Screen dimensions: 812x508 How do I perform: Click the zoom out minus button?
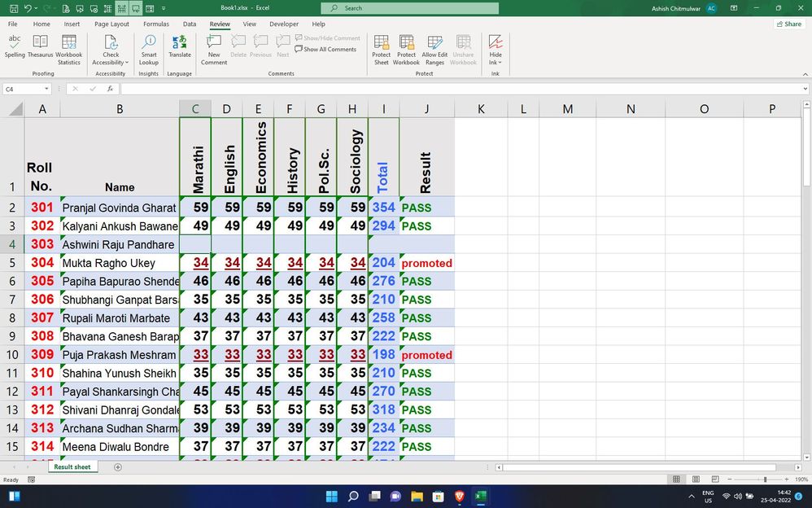pos(730,480)
